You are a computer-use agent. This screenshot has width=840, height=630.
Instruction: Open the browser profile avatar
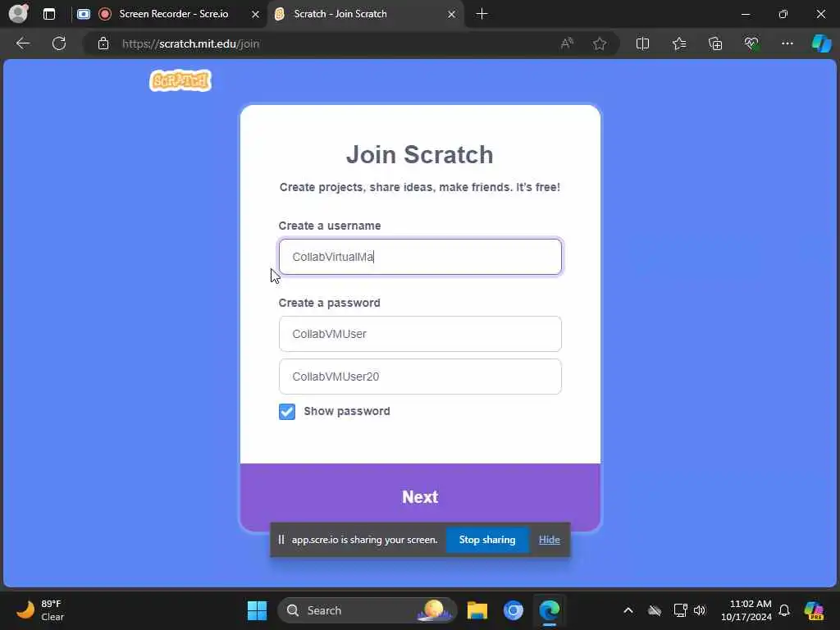pos(18,14)
